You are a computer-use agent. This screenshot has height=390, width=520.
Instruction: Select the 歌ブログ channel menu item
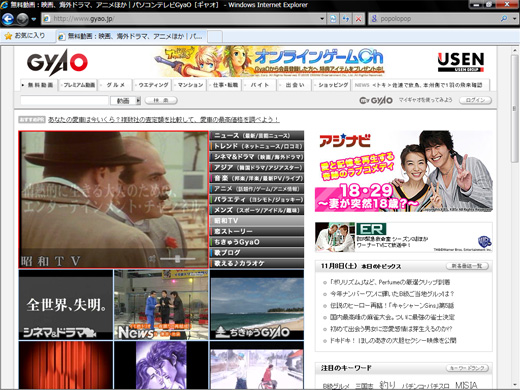tap(257, 253)
